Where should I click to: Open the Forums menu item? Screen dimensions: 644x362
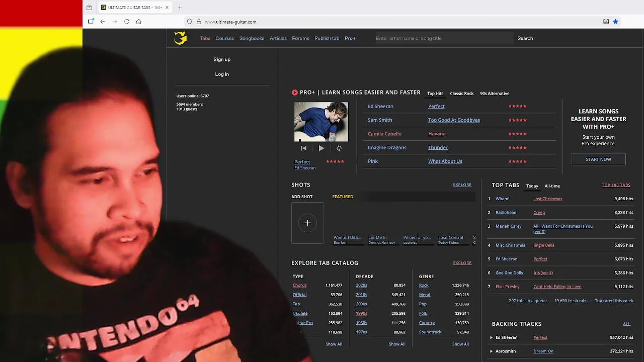[300, 38]
